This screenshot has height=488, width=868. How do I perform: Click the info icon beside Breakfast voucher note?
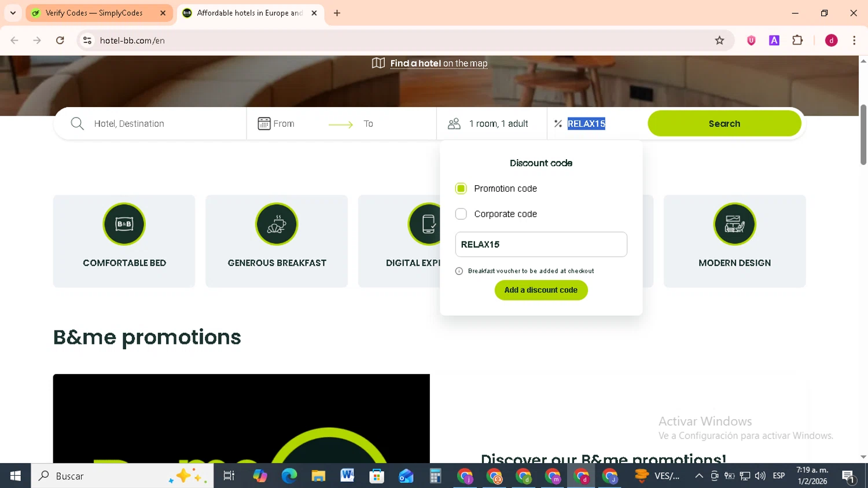click(459, 271)
